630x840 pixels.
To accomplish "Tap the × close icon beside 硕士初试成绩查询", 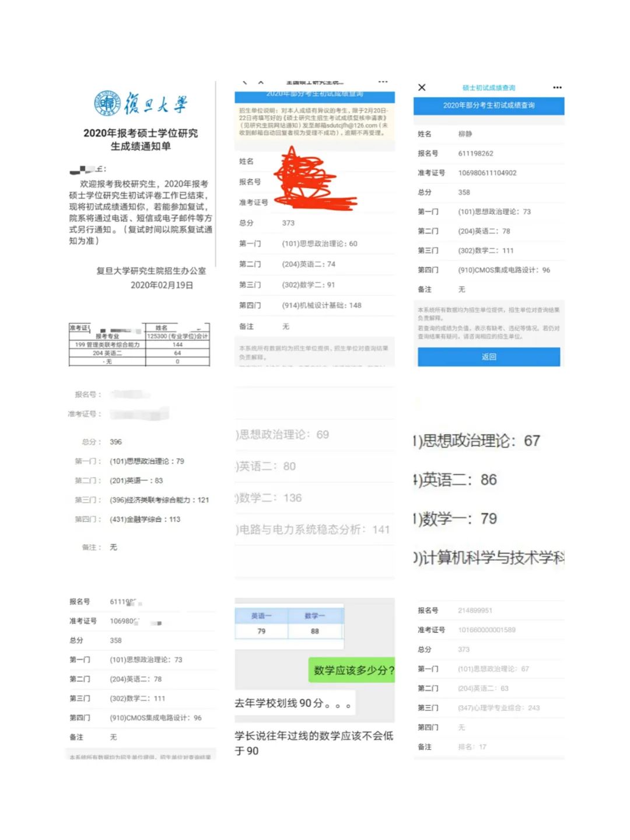I will [422, 86].
